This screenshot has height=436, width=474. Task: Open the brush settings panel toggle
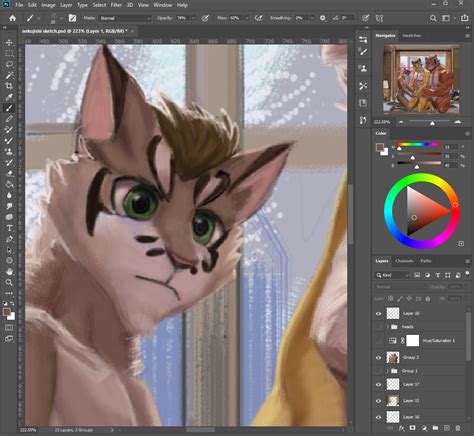(x=72, y=18)
